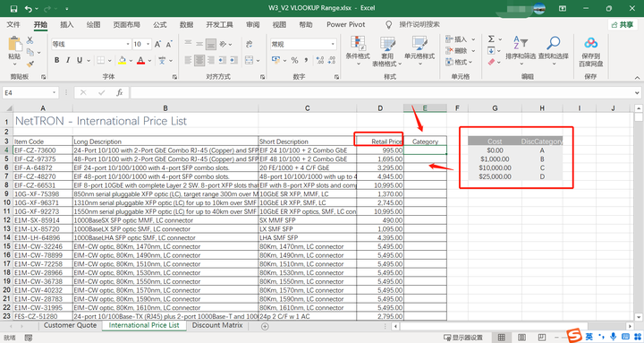644x343 pixels.
Task: Switch to Data (数据) ribbon tab
Action: coord(186,25)
